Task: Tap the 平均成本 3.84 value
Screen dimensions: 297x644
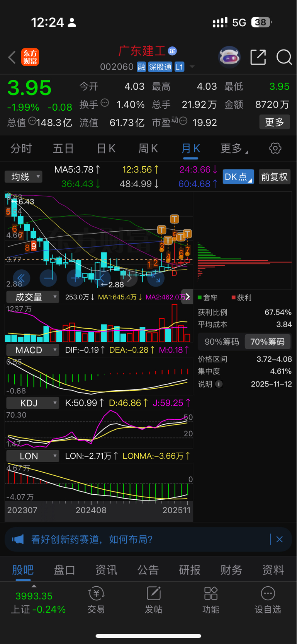Action: (x=284, y=325)
